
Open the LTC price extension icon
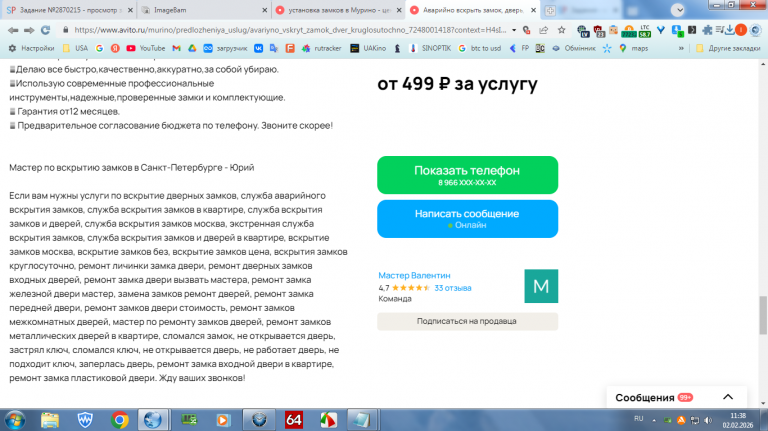(645, 31)
